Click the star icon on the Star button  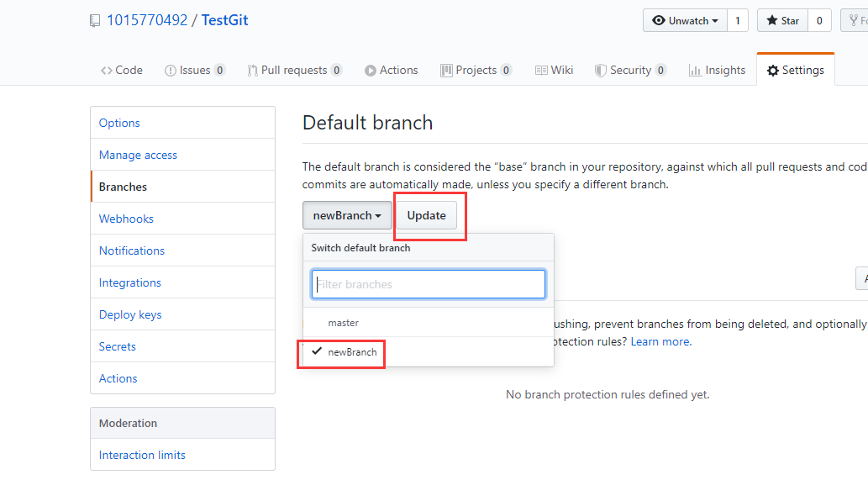pos(771,20)
